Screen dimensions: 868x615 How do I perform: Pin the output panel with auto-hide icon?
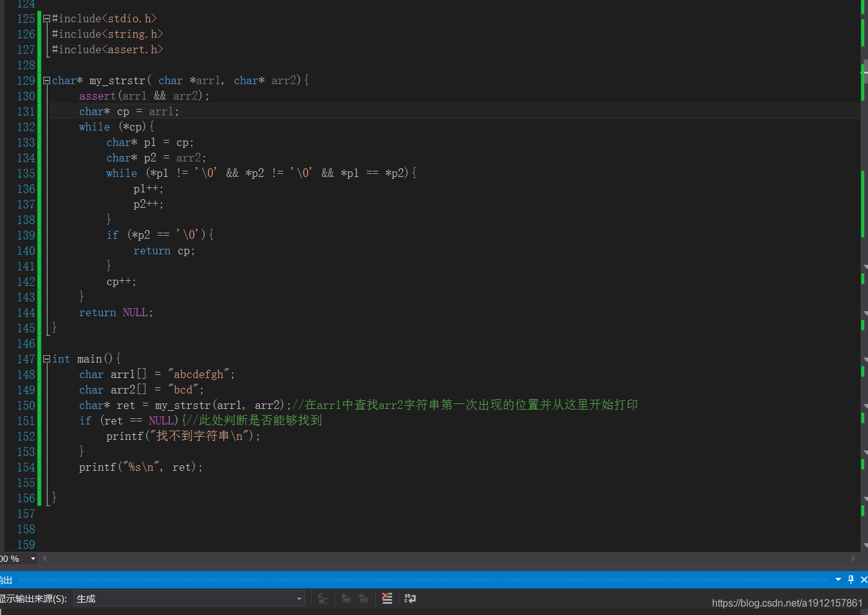pyautogui.click(x=851, y=580)
